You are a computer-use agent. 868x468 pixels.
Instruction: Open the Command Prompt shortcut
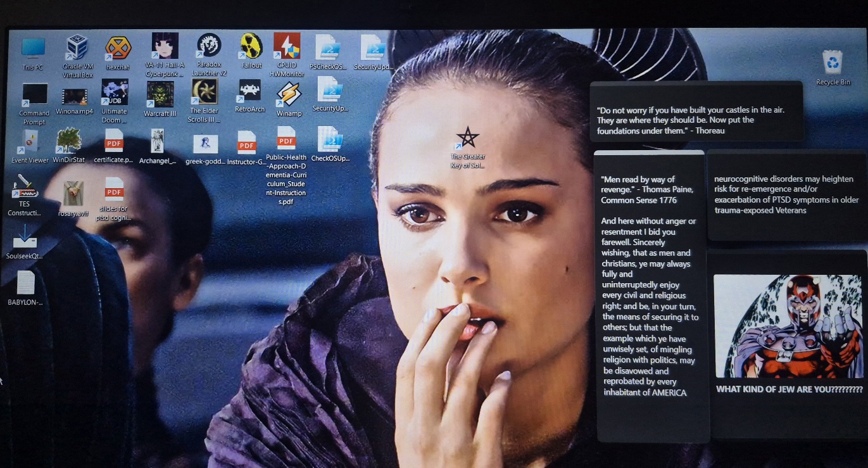(34, 104)
